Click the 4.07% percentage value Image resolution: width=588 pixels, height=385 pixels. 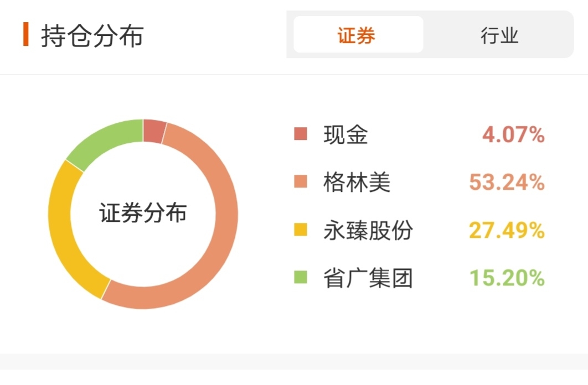pyautogui.click(x=513, y=134)
